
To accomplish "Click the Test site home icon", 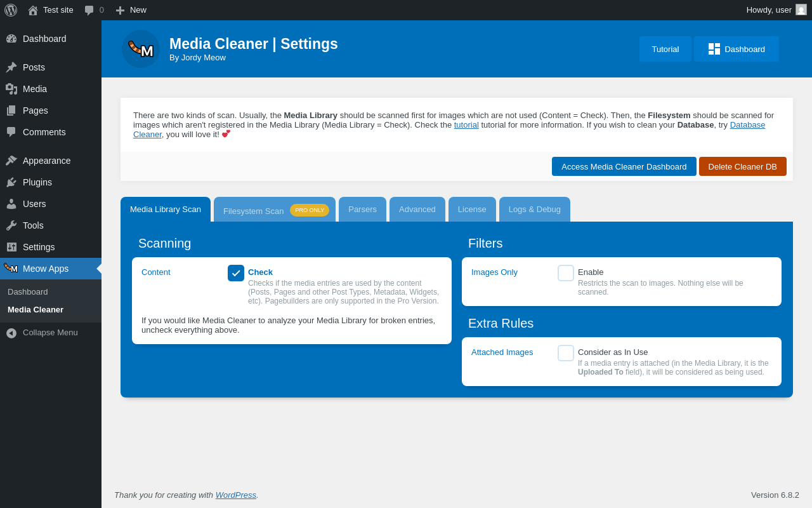I will coord(33,10).
